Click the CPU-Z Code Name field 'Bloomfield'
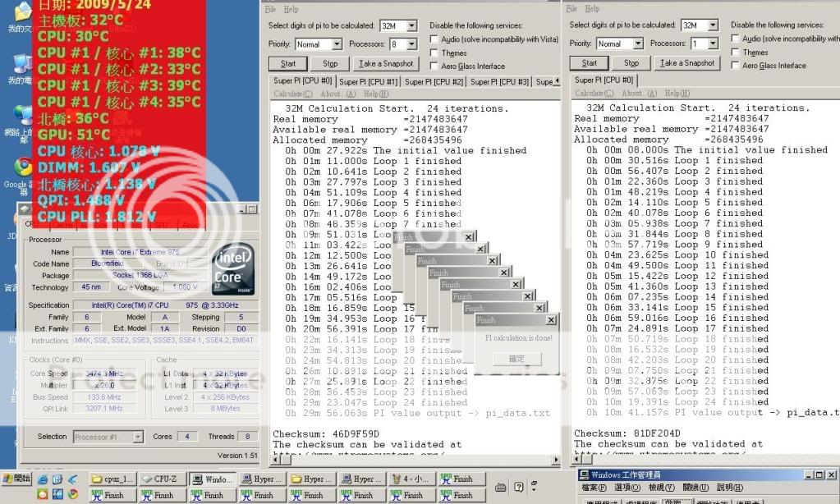840x504 pixels. pos(107,263)
